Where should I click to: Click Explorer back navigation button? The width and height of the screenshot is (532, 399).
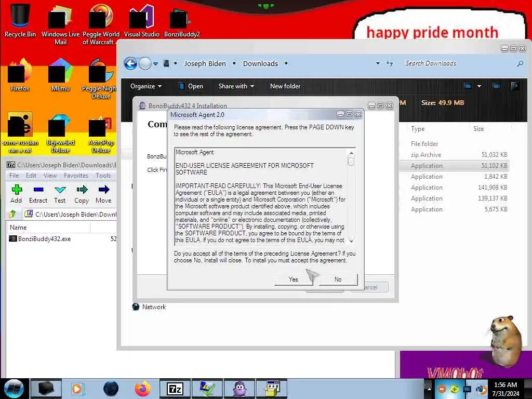click(x=130, y=63)
